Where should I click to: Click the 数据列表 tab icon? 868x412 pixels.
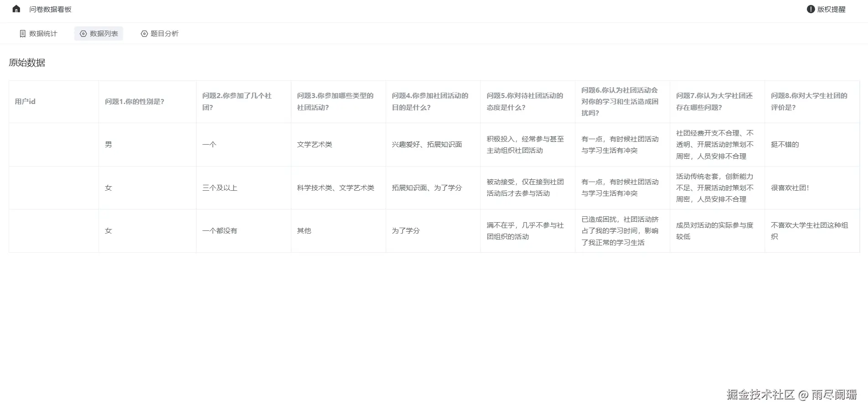(x=83, y=34)
